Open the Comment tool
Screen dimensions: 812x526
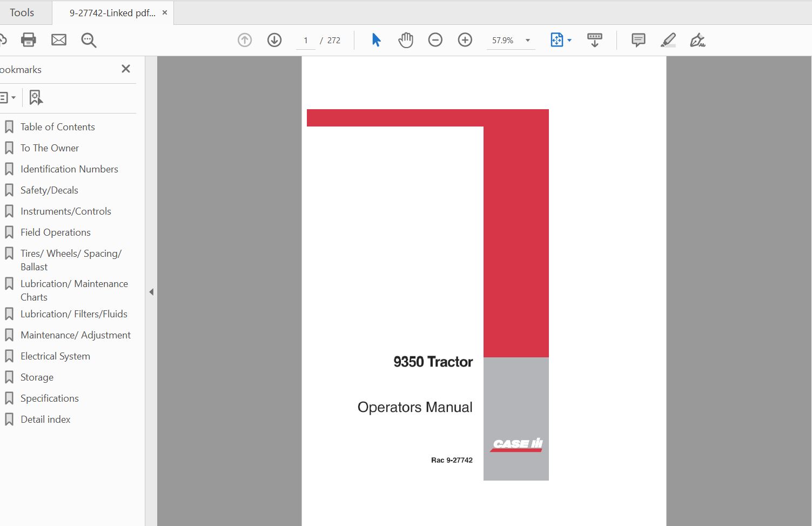click(x=637, y=39)
